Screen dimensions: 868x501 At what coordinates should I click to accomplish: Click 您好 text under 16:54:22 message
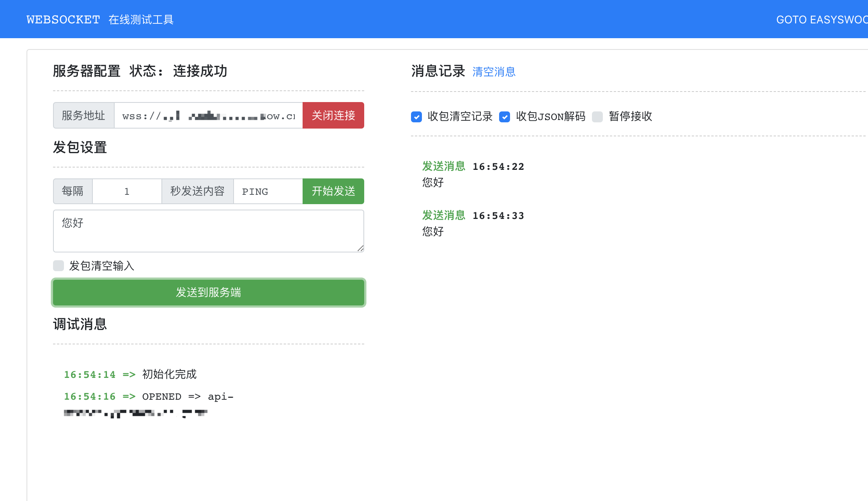(x=433, y=182)
